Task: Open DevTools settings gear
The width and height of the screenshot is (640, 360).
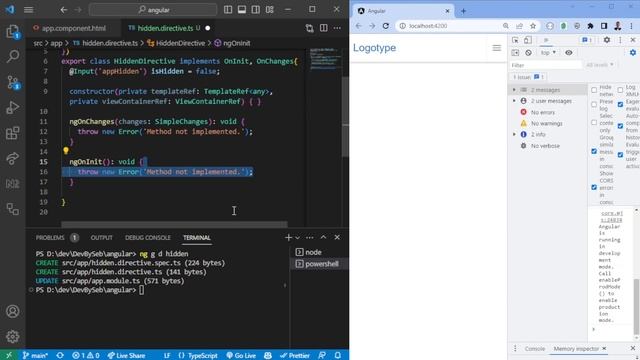Action: 607,40
